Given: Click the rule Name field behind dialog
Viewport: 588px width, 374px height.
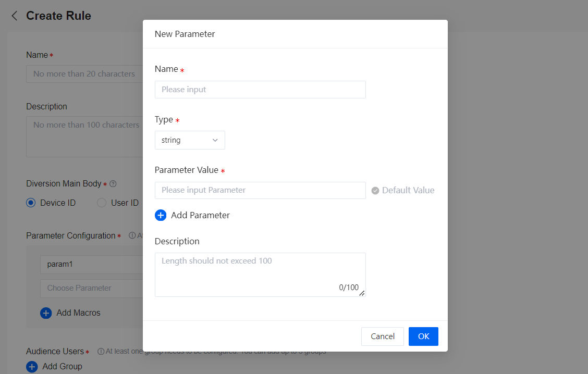Looking at the screenshot, I should click(x=84, y=74).
